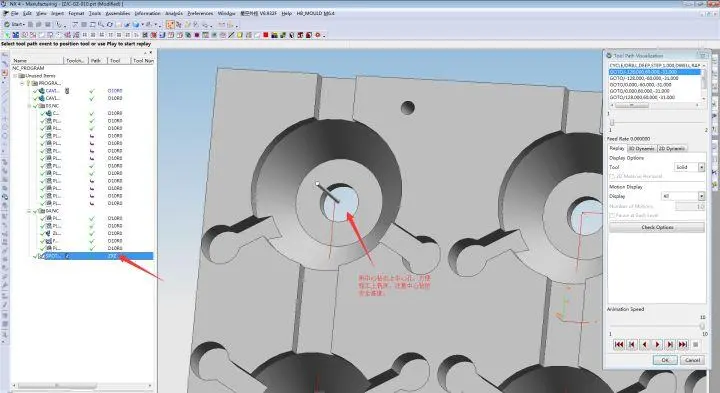Click the Play forward button

(657, 344)
